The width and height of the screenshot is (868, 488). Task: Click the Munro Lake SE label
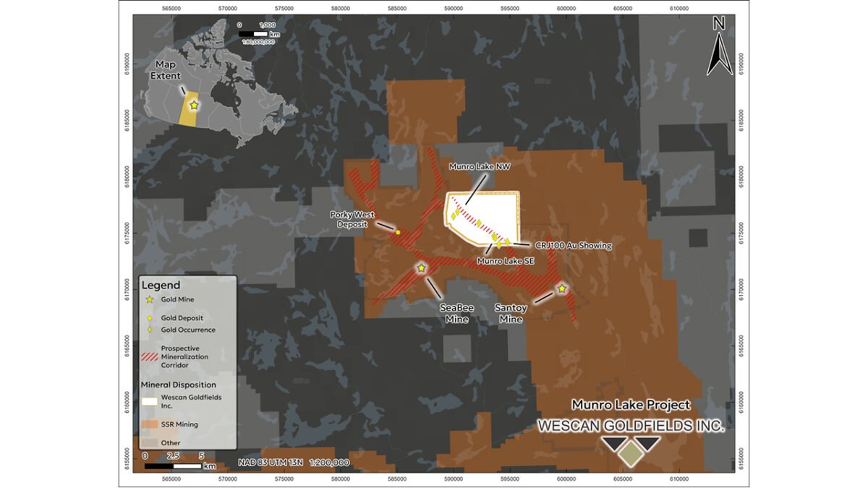click(x=506, y=260)
